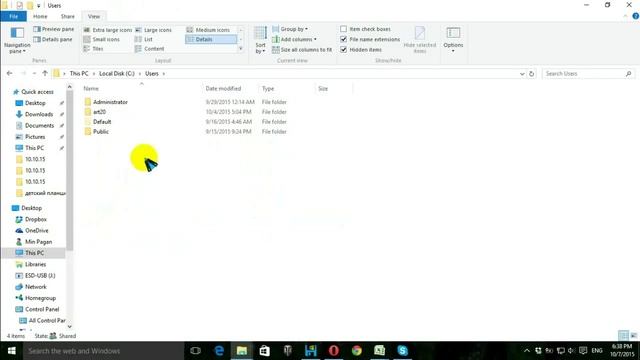
Task: Select Content layout
Action: (x=149, y=49)
